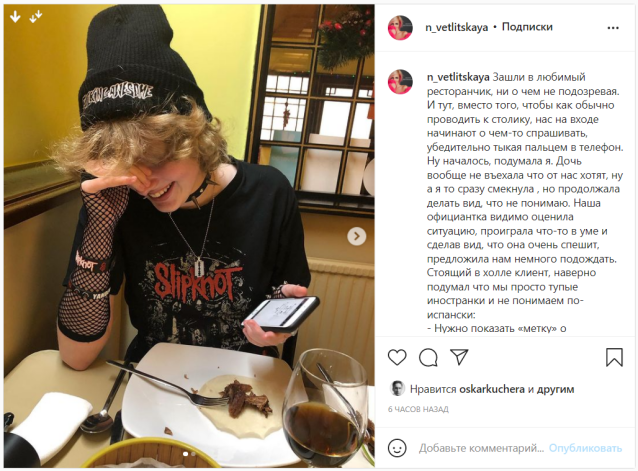The image size is (638, 471).
Task: Click the single download arrow icon
Action: tap(15, 17)
